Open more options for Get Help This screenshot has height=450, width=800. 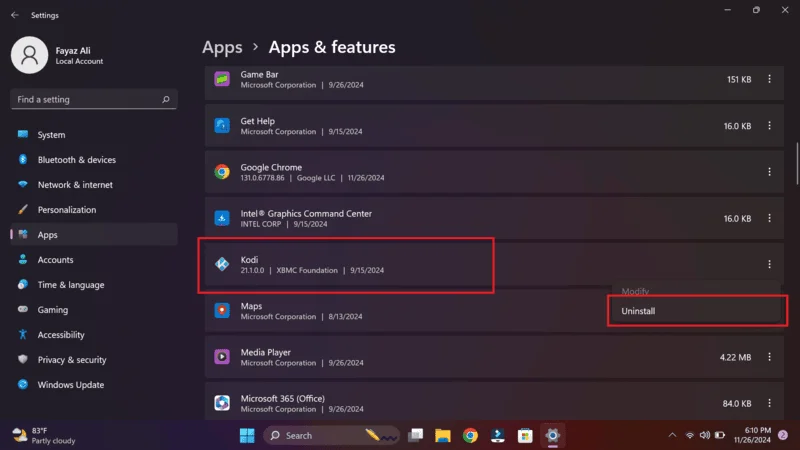769,126
